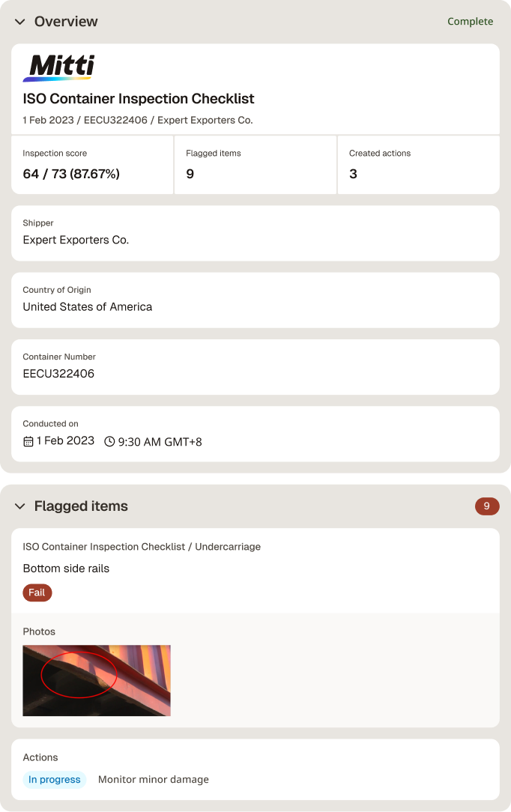Select the Created actions count card
The width and height of the screenshot is (511, 812).
pyautogui.click(x=418, y=165)
